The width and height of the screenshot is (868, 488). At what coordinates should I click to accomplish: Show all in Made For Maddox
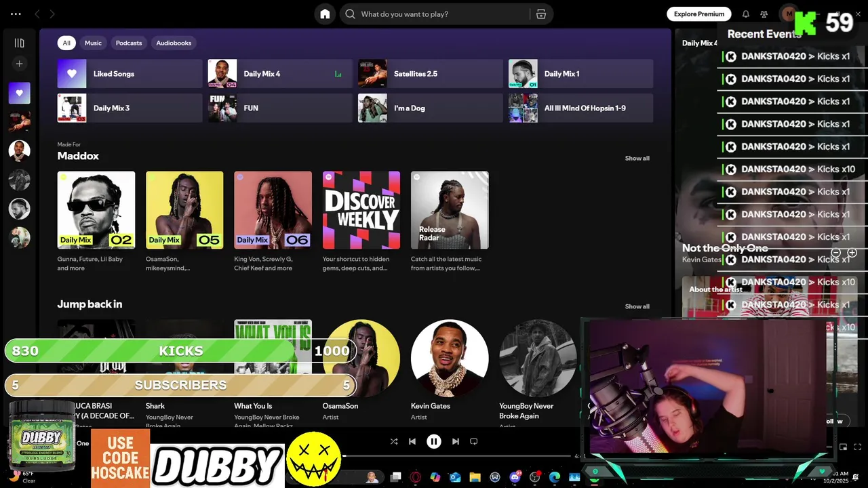pyautogui.click(x=637, y=158)
